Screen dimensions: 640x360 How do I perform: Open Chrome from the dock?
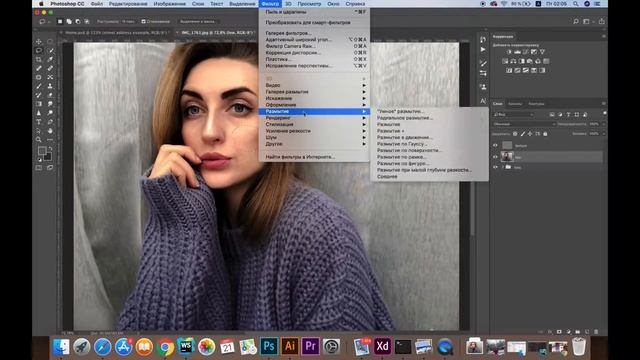pyautogui.click(x=165, y=347)
